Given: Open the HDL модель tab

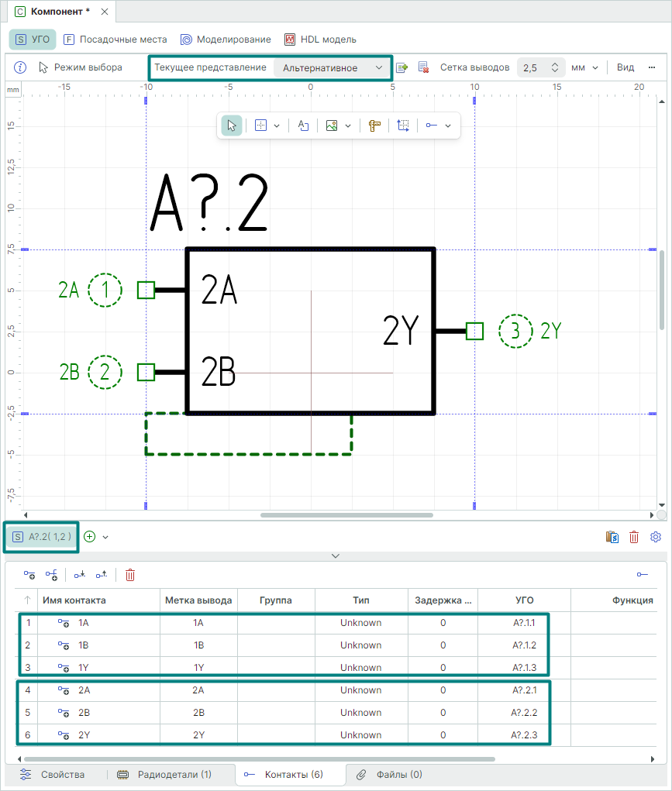Looking at the screenshot, I should [x=320, y=39].
